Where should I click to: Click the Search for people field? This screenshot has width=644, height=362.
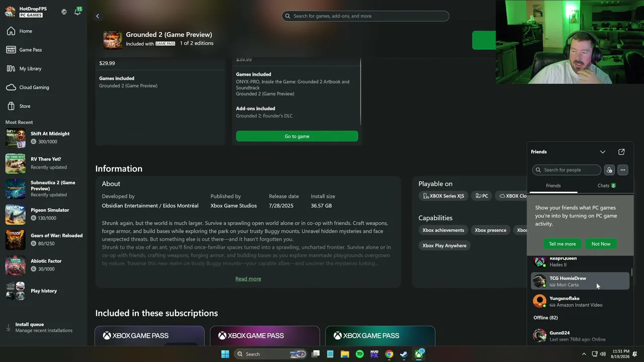coord(567,170)
